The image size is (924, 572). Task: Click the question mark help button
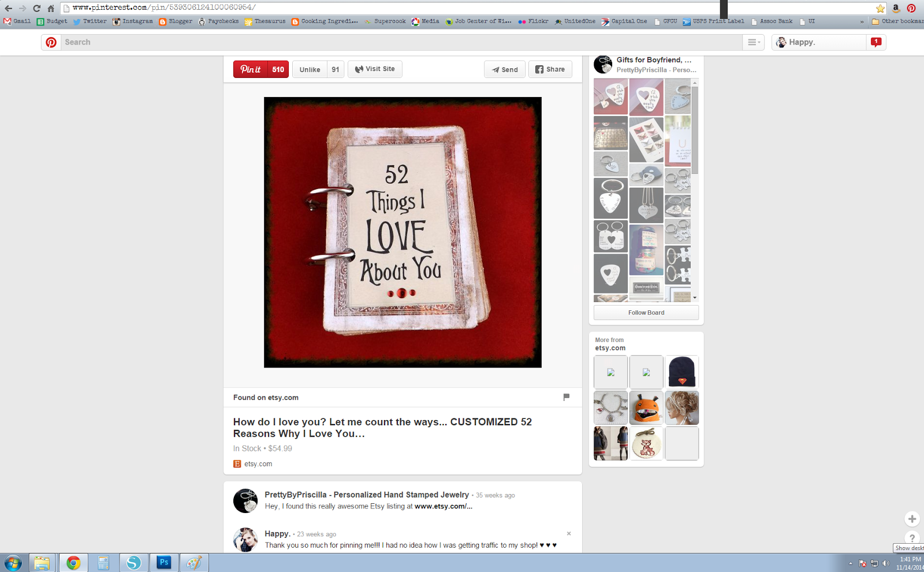coord(912,538)
